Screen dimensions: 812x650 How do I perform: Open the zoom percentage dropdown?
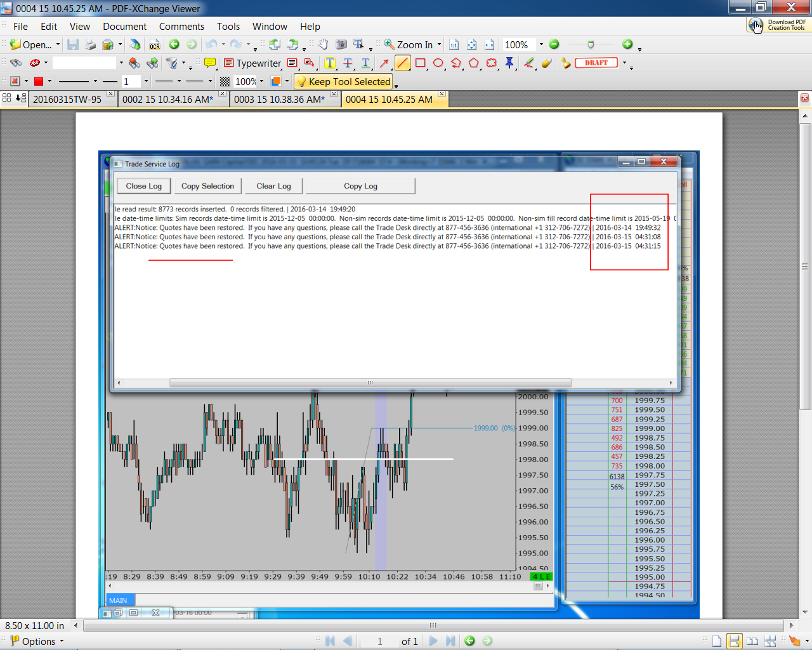(x=541, y=44)
